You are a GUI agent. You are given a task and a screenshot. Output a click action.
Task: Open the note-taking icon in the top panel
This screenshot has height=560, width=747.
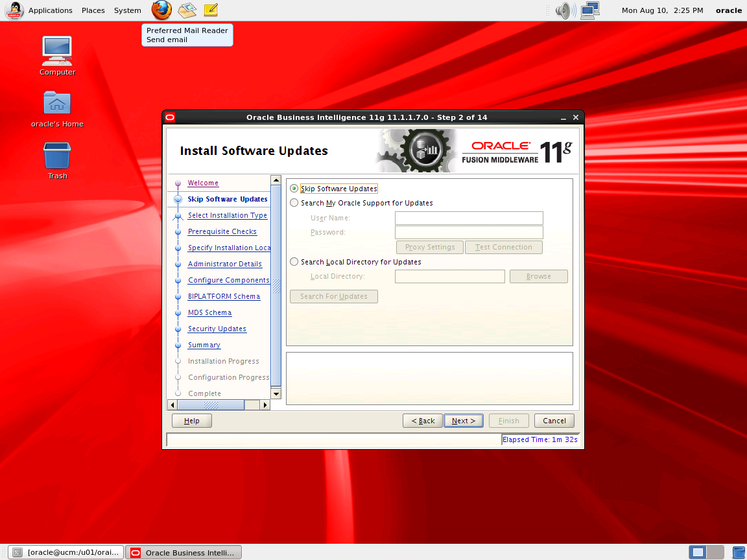[x=211, y=10]
